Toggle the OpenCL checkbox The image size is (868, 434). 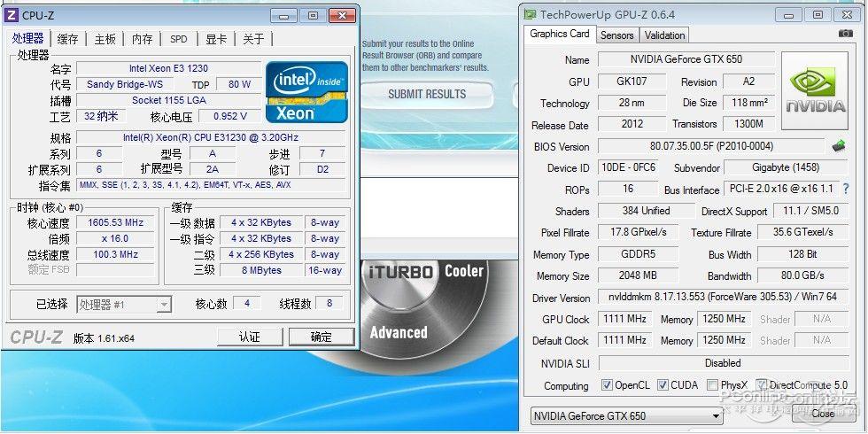pos(608,384)
